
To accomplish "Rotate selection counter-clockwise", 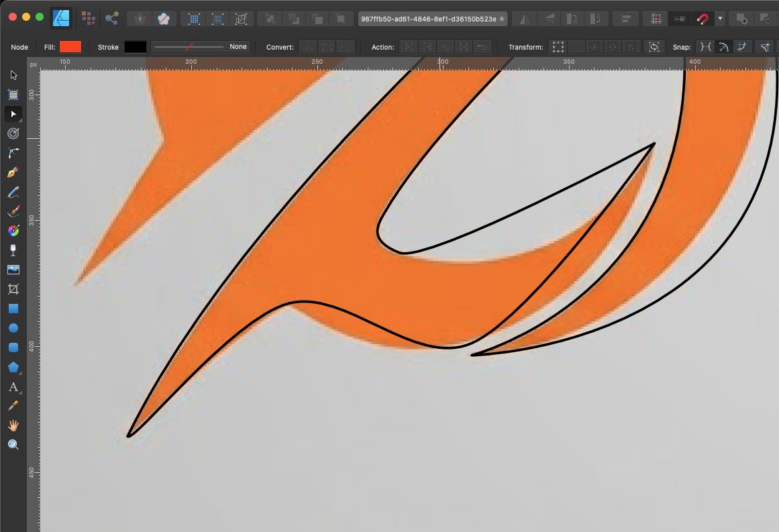I will tap(572, 19).
